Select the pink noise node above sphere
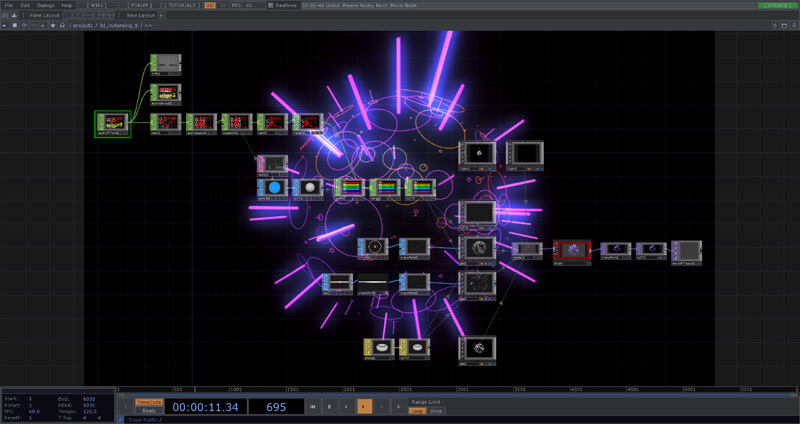Image resolution: width=800 pixels, height=424 pixels. tap(272, 165)
